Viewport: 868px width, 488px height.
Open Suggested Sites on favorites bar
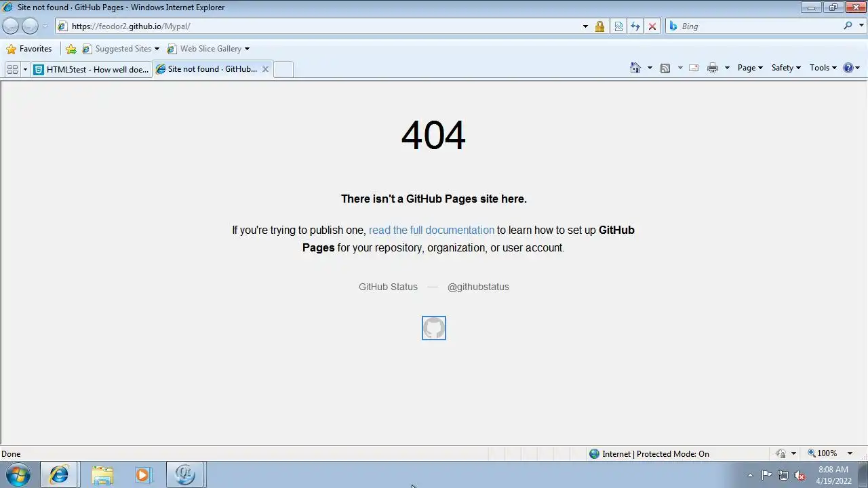click(x=121, y=49)
